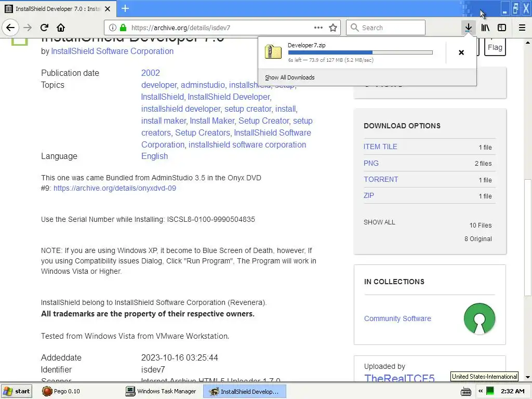Image resolution: width=532 pixels, height=399 pixels.
Task: Click the identifier value isdev7
Action: (x=153, y=369)
